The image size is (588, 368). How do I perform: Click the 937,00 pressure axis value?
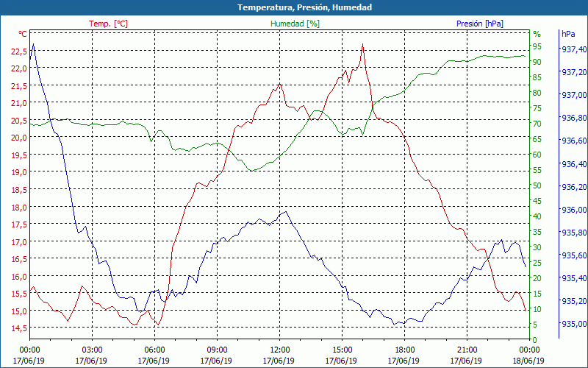[x=573, y=95]
